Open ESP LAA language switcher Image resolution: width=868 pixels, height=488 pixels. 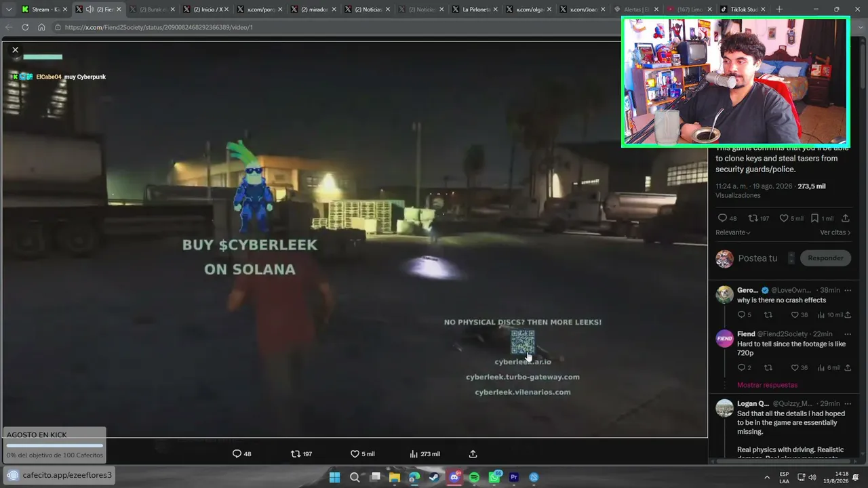(x=785, y=477)
